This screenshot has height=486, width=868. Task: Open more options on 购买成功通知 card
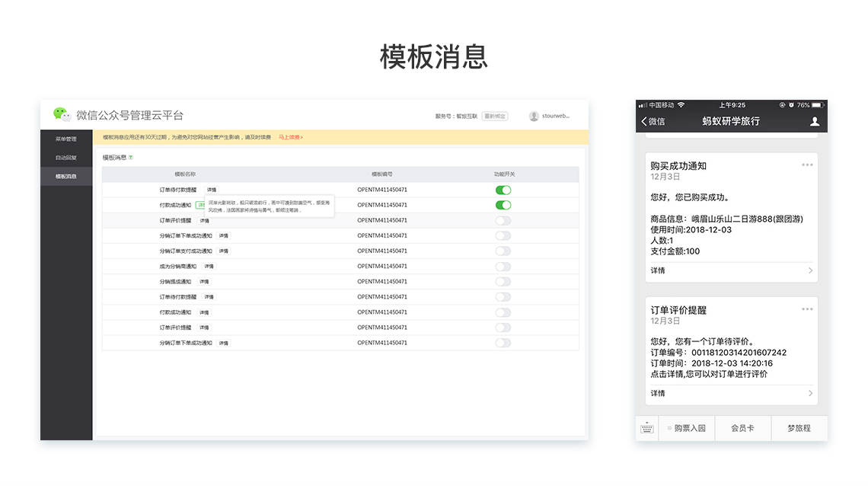pos(807,165)
